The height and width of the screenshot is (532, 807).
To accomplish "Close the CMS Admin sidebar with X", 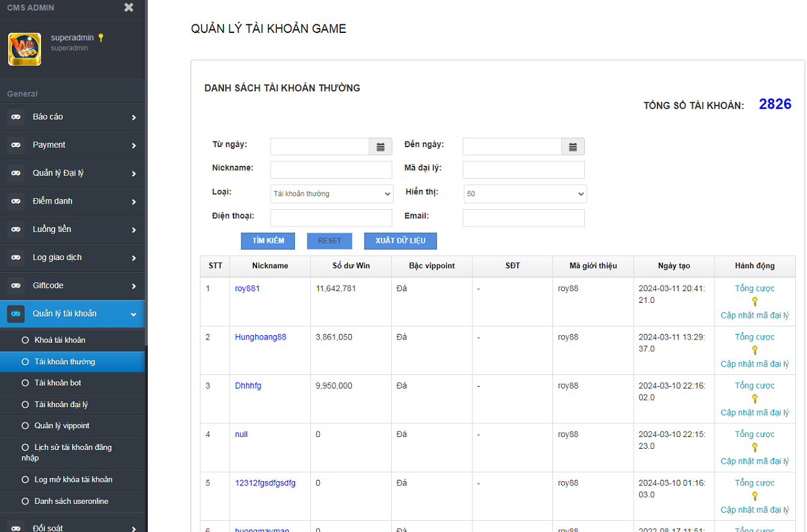I will pos(128,7).
